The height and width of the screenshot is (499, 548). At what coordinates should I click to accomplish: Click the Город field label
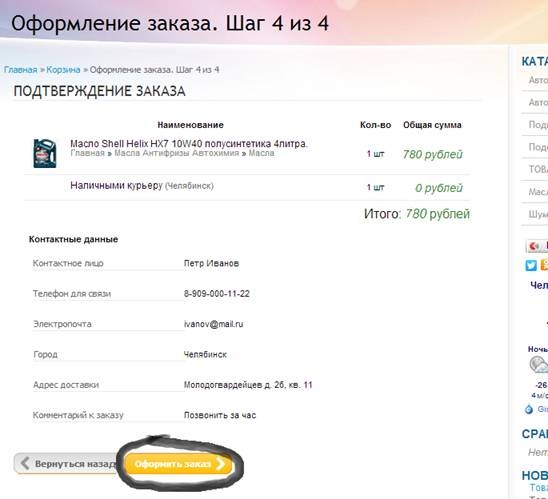pos(45,354)
